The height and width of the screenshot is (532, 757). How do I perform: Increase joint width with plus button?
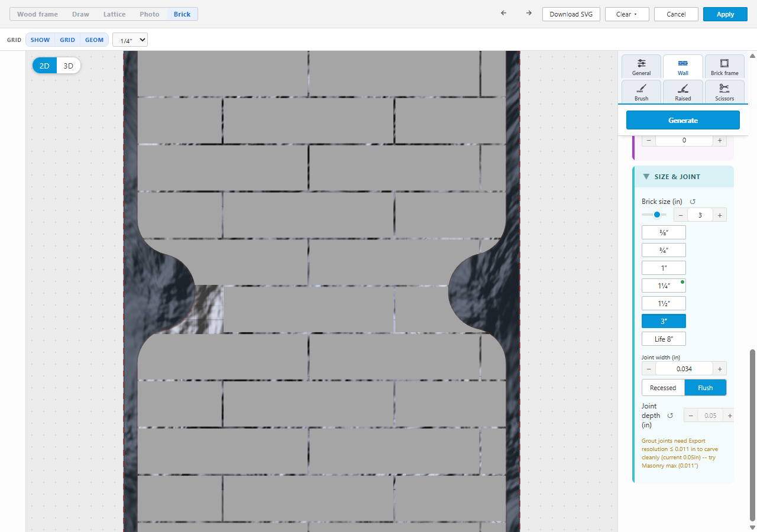(720, 369)
